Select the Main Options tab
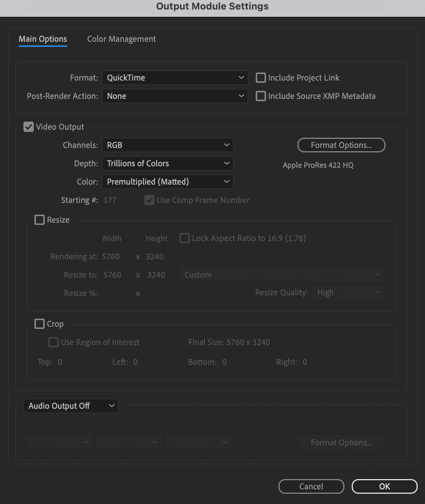The height and width of the screenshot is (504, 425). (x=42, y=39)
